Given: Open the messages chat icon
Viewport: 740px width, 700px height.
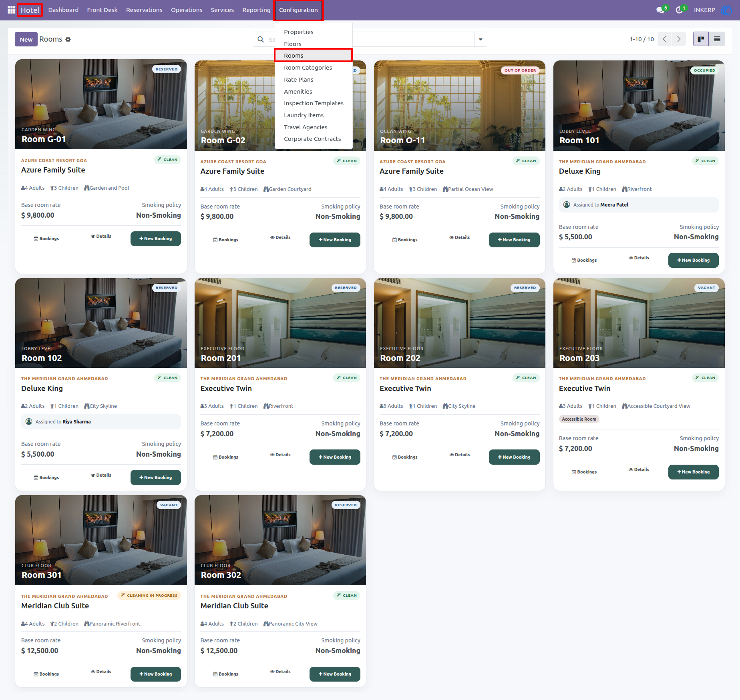Looking at the screenshot, I should click(x=660, y=10).
